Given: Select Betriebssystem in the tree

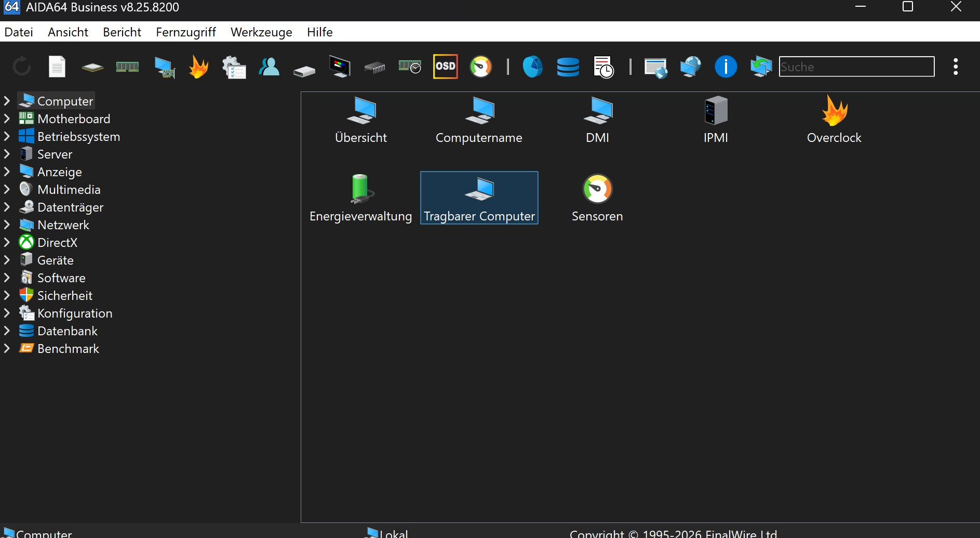Looking at the screenshot, I should point(78,136).
